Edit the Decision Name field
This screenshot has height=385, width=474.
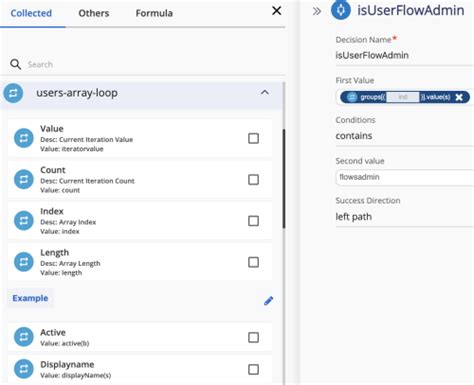coord(405,55)
